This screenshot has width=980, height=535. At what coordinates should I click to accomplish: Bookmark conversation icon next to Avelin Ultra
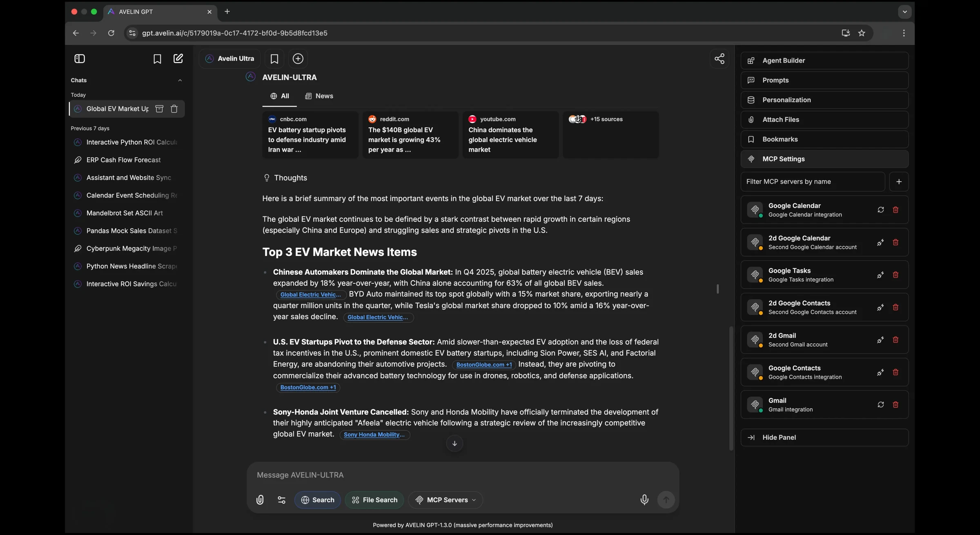(274, 59)
